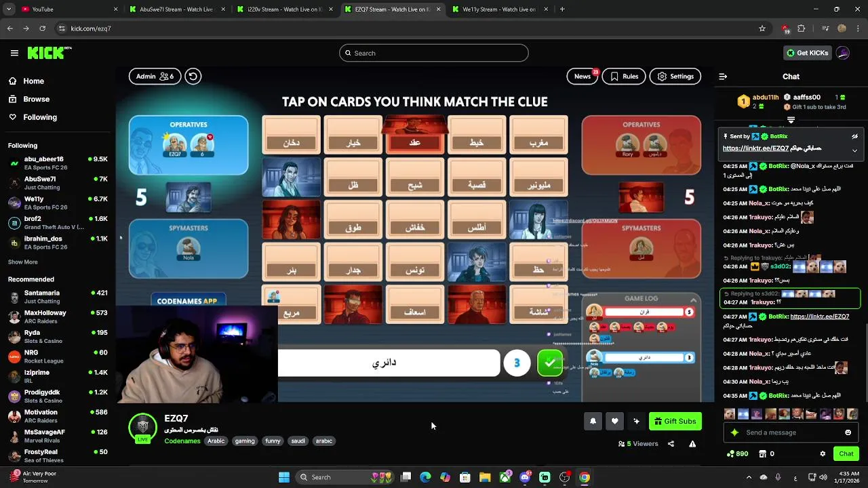
Task: Open abu_abeer16 channel
Action: tap(58, 163)
